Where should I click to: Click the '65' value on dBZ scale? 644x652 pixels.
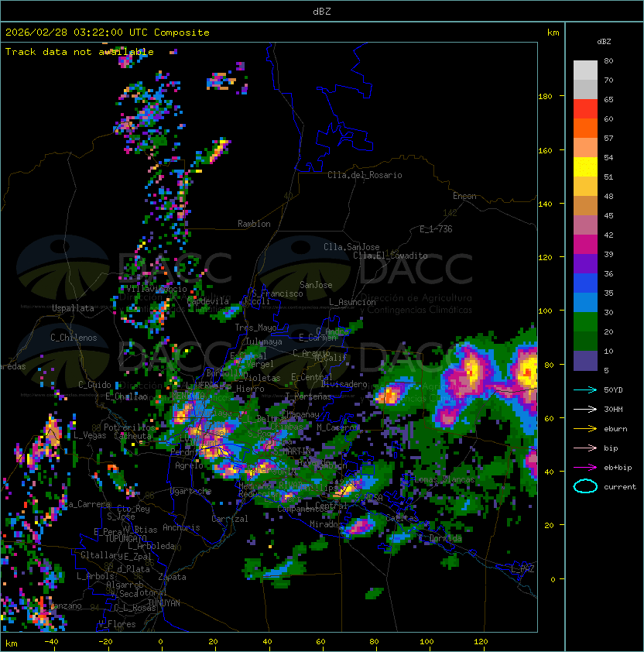click(x=608, y=99)
